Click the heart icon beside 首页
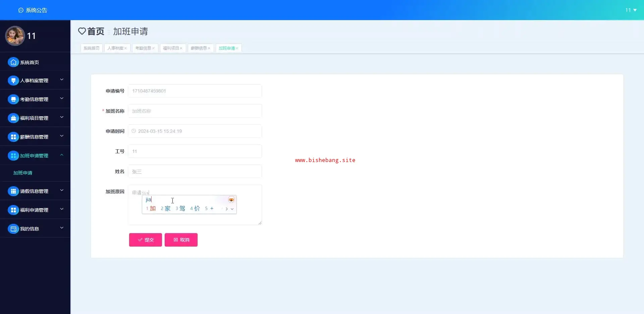 coord(82,31)
